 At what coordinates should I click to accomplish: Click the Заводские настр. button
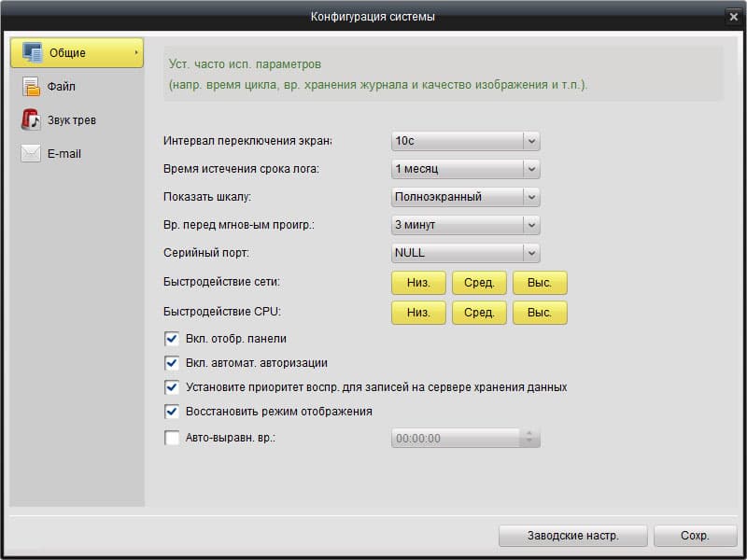click(x=572, y=536)
